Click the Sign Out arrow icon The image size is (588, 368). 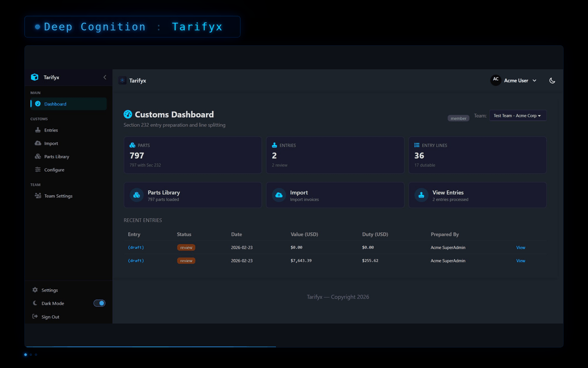point(35,316)
